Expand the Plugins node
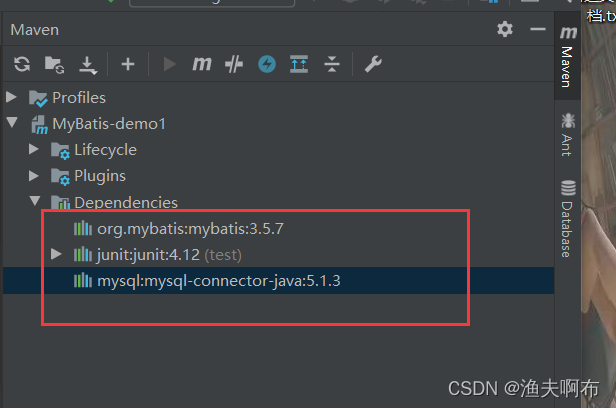The width and height of the screenshot is (616, 408). point(34,176)
